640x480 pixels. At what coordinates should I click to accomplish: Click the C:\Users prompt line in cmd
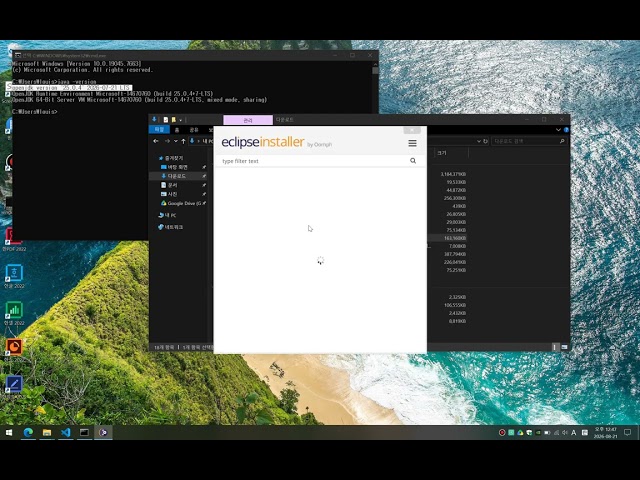click(35, 111)
